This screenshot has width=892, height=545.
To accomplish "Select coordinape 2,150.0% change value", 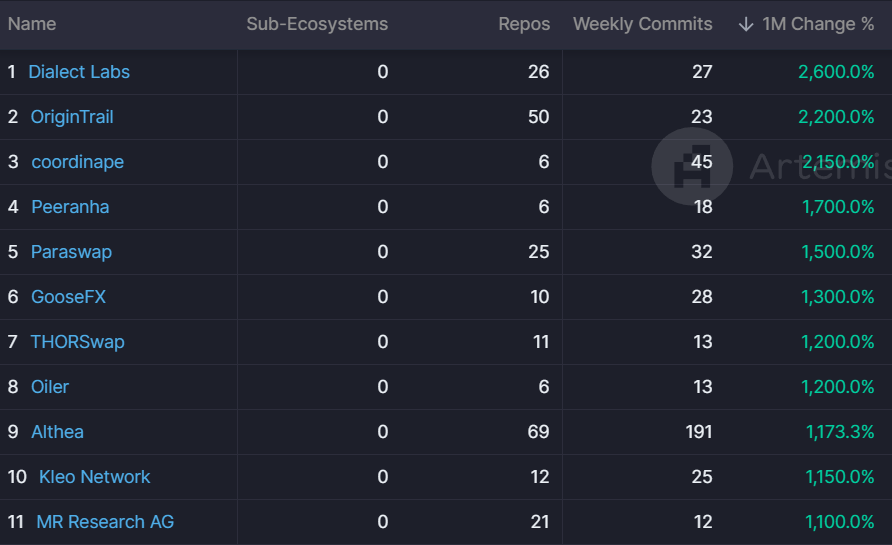I will [x=838, y=162].
